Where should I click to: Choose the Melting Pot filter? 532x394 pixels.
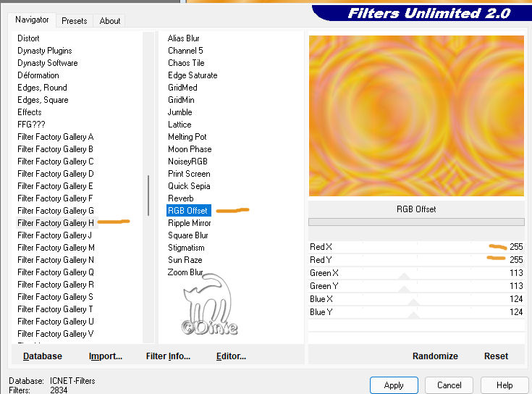click(x=187, y=137)
